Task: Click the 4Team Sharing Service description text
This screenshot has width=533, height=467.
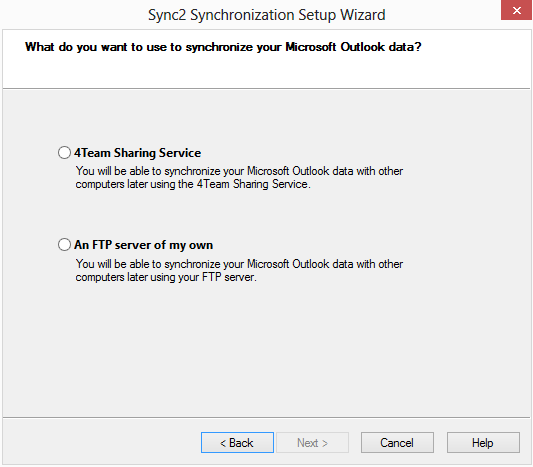Action: coord(239,177)
